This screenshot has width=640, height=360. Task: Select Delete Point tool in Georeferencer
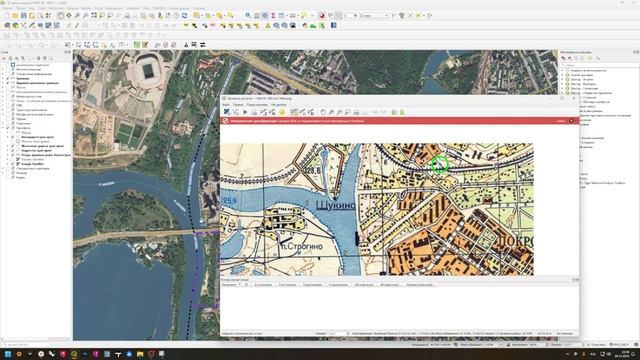(x=303, y=112)
